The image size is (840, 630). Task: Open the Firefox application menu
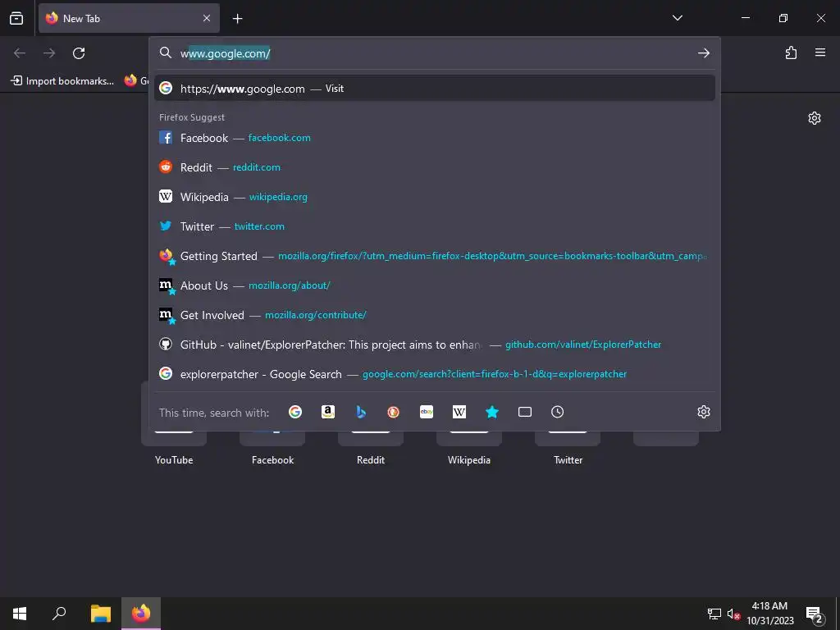[x=820, y=52]
